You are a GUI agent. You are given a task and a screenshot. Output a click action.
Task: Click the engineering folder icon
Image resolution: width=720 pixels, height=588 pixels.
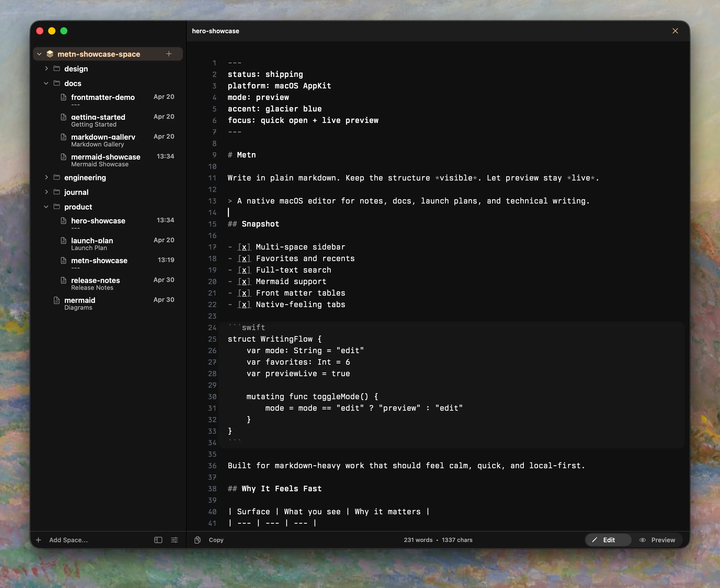click(57, 177)
